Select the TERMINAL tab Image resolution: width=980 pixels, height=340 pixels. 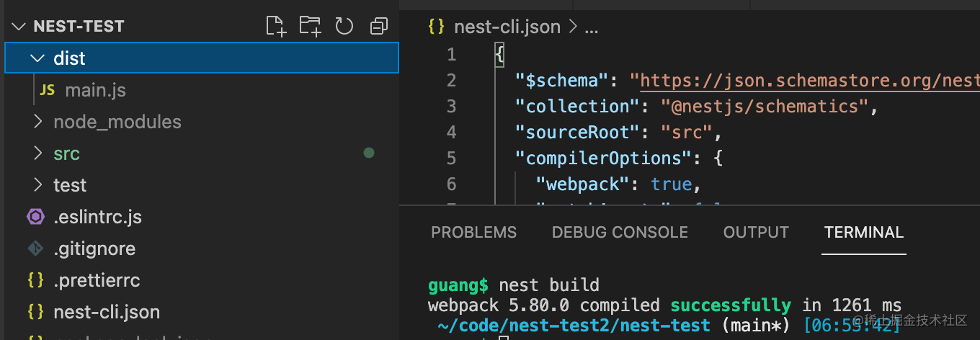click(863, 233)
